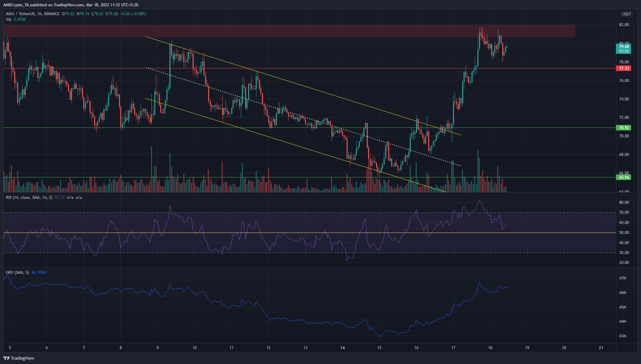Click the 82.00 price scale label
The height and width of the screenshot is (364, 641).
point(623,25)
